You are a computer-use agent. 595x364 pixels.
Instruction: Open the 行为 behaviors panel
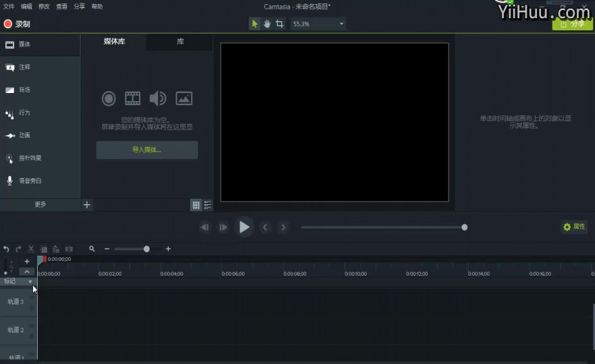point(40,113)
